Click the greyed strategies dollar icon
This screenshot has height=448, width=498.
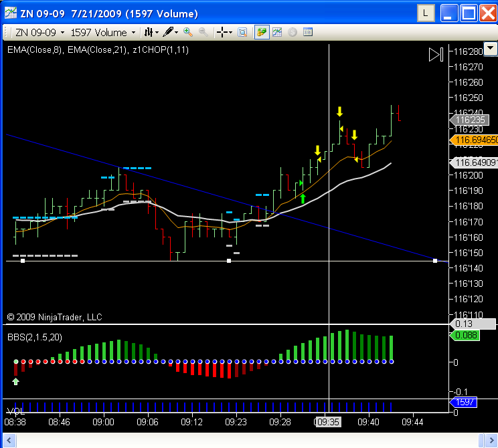[293, 32]
